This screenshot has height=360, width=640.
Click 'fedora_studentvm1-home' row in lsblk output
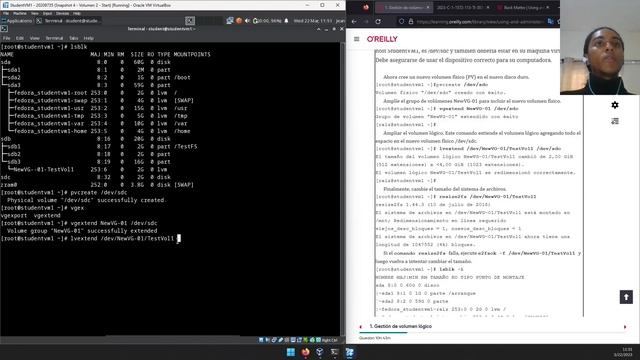coord(95,131)
